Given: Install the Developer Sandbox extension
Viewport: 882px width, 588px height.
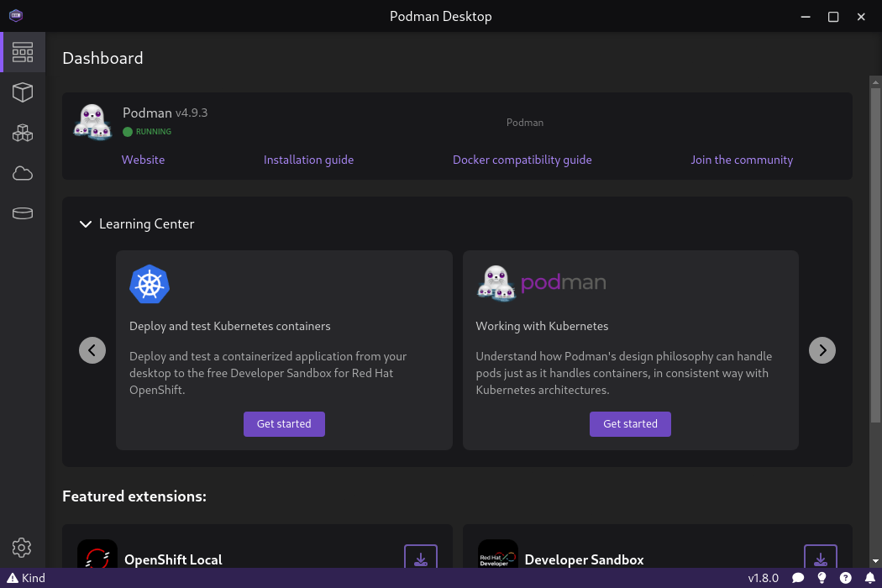Looking at the screenshot, I should (821, 558).
